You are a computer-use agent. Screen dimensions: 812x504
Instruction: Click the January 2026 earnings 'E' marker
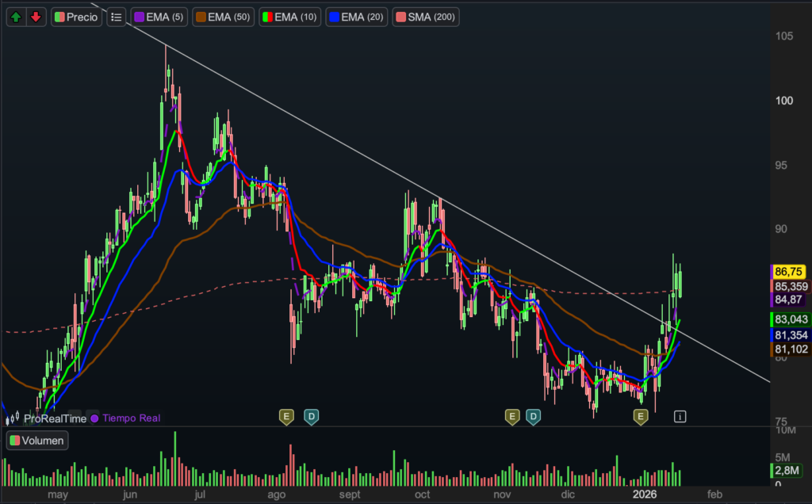pos(640,416)
